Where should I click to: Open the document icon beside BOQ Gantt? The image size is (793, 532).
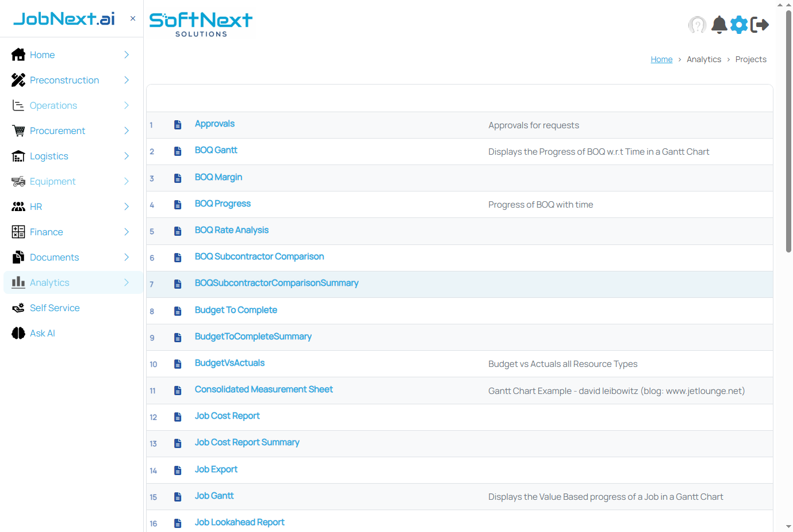coord(177,151)
